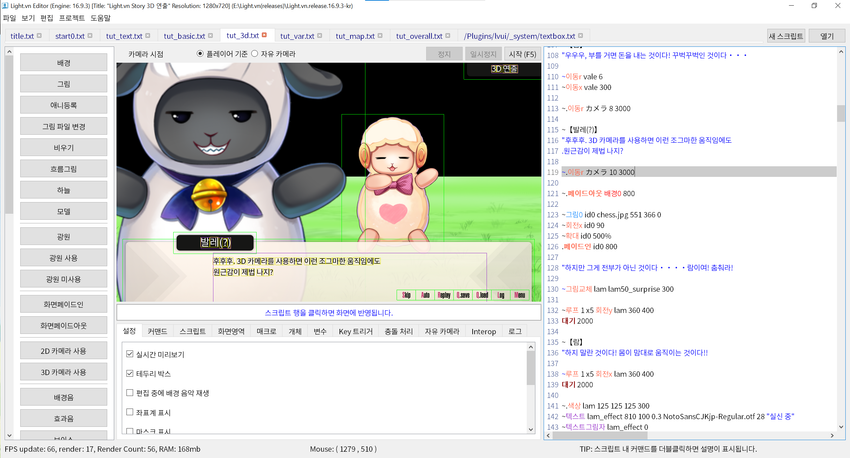850x458 pixels.
Task: Click the 광원 사용 button
Action: click(x=63, y=258)
